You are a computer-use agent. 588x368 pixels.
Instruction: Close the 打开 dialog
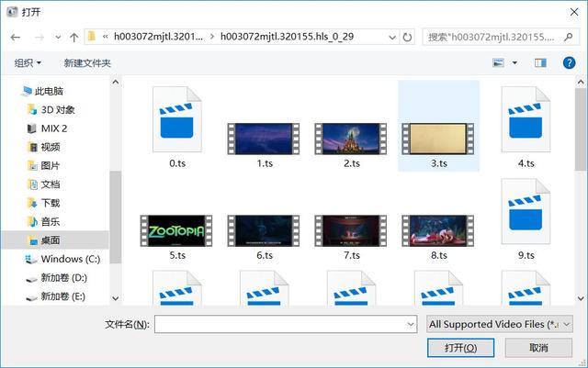coord(574,12)
